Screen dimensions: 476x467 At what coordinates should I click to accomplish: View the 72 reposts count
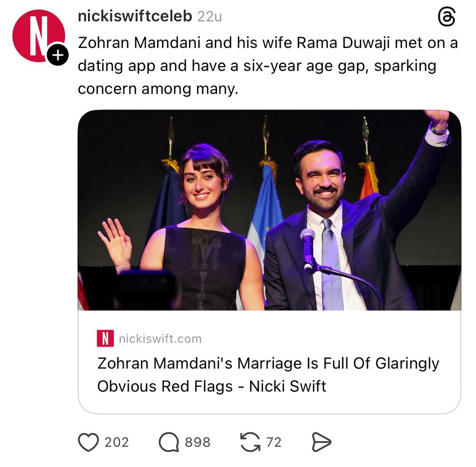(x=274, y=442)
